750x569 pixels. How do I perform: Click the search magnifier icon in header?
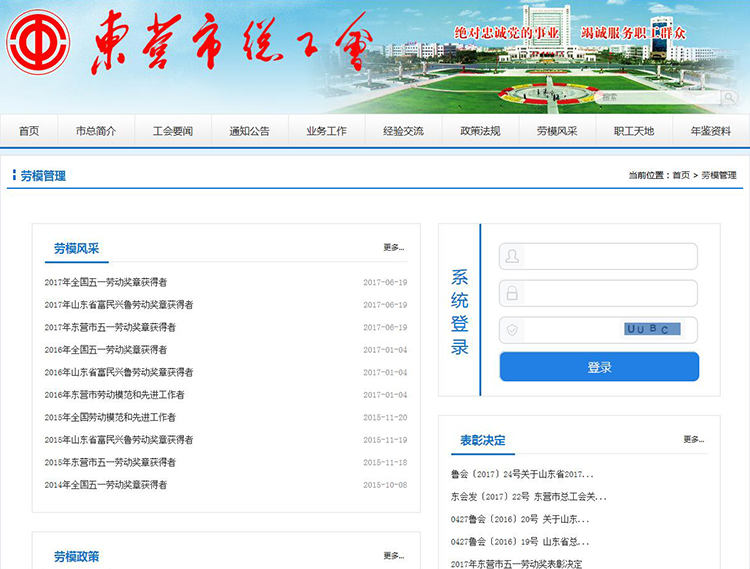pyautogui.click(x=728, y=98)
